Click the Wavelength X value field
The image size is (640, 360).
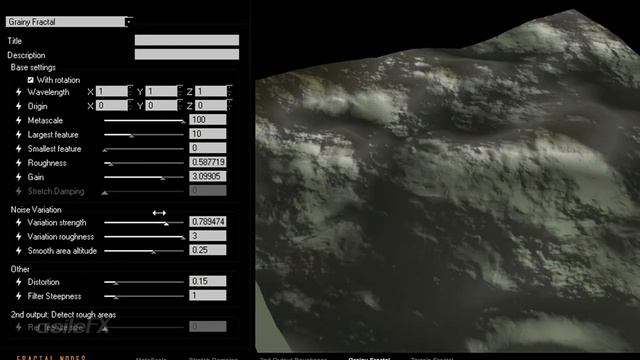(112, 91)
